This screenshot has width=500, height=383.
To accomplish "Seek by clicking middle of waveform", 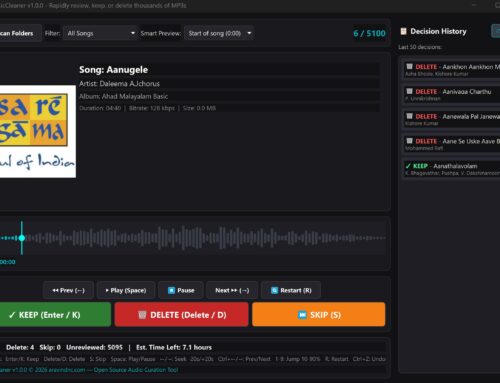I will click(x=193, y=238).
